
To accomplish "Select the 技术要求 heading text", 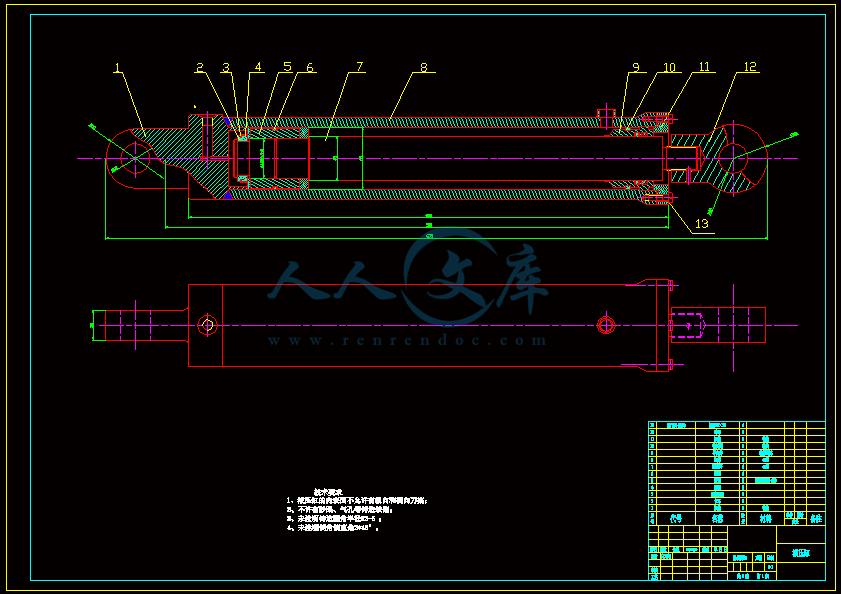I will click(x=328, y=492).
